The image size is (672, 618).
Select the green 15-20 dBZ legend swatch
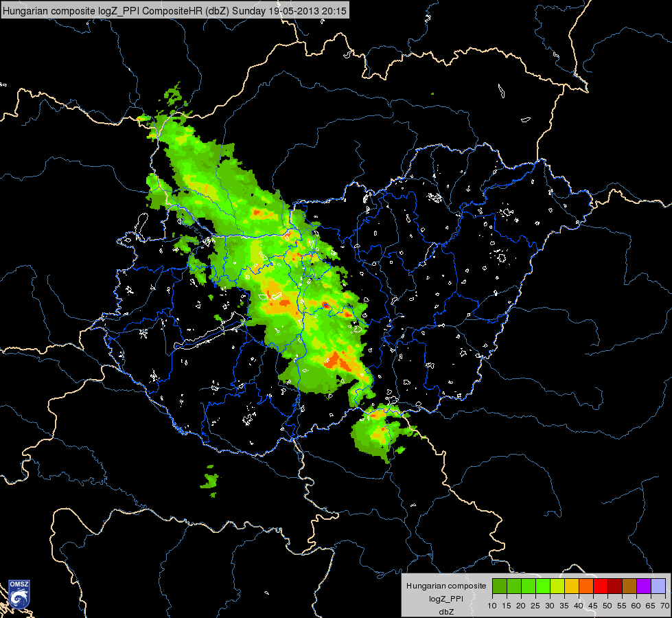pos(514,586)
